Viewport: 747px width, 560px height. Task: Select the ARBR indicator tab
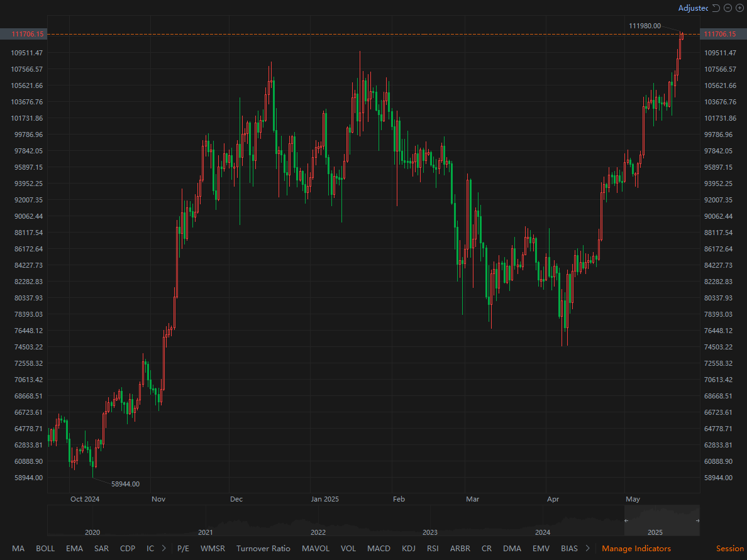tap(460, 549)
